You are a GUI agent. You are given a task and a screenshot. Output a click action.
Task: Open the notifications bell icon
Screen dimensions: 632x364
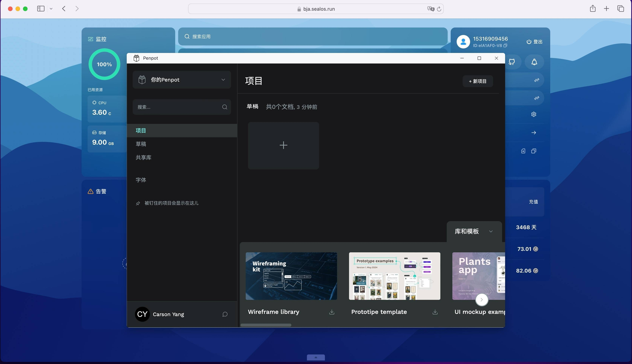(534, 62)
